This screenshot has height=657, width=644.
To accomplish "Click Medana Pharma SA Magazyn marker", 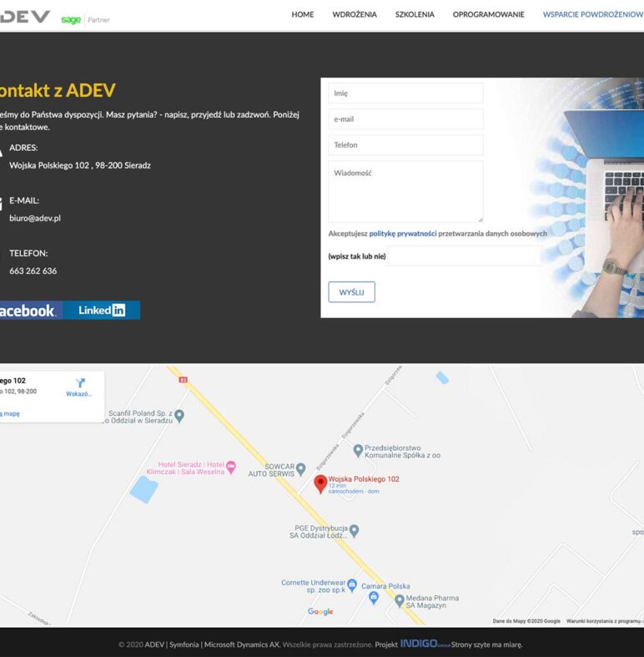I will (400, 601).
